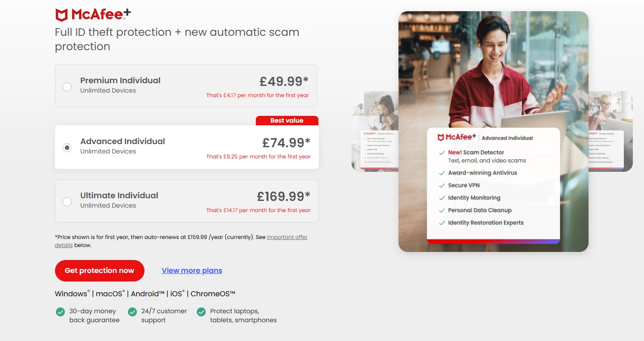The image size is (644, 341).
Task: Click the £49.99 Premium Individual price
Action: tap(284, 81)
